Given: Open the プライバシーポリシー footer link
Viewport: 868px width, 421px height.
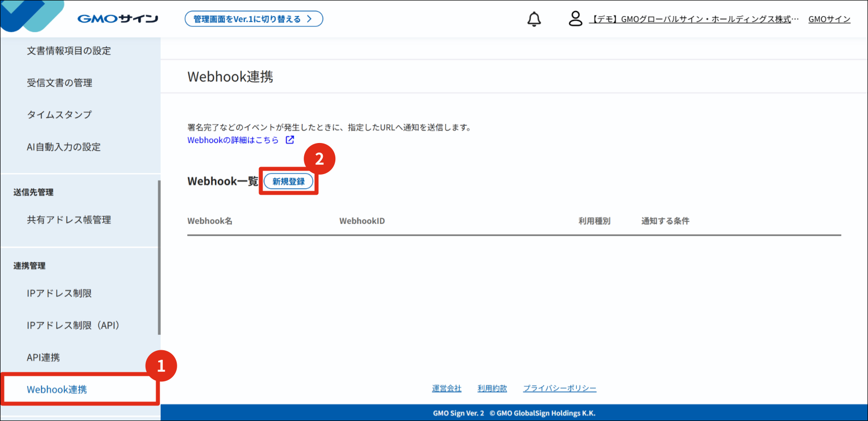Looking at the screenshot, I should click(560, 388).
